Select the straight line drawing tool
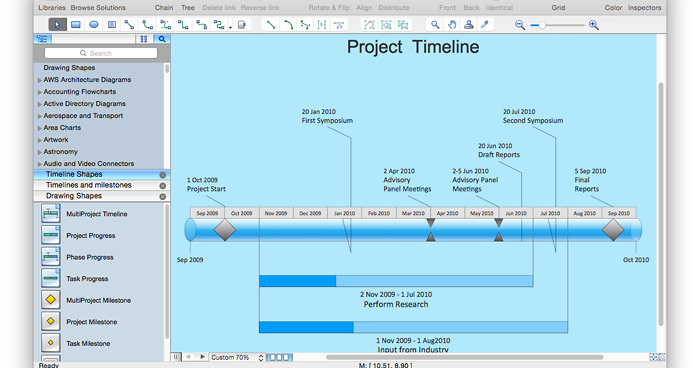The height and width of the screenshot is (368, 700). [271, 25]
